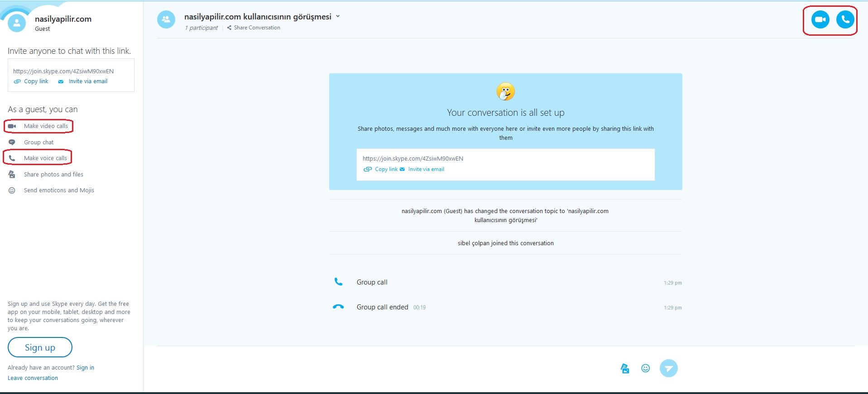Click Leave conversation link

pos(33,378)
